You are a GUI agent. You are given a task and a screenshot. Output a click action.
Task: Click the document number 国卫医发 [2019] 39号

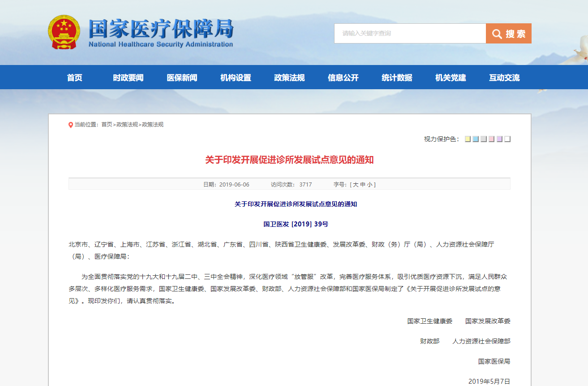click(296, 224)
